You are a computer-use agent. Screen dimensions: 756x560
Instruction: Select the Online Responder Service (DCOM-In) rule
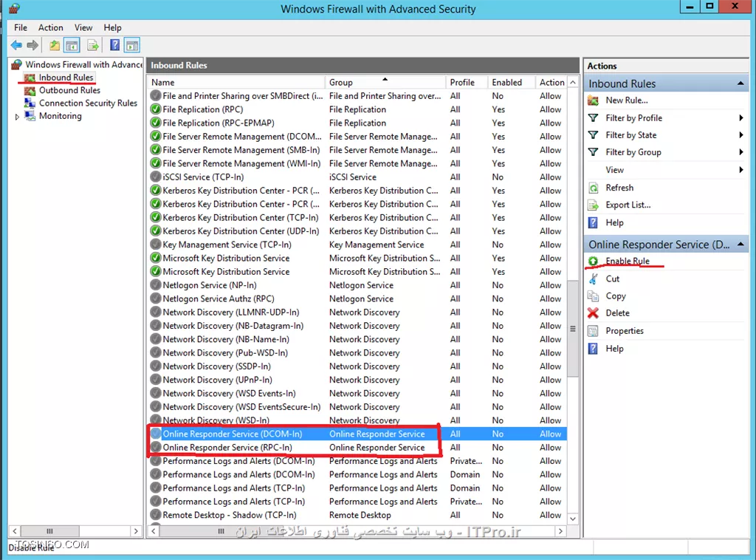pos(357,434)
